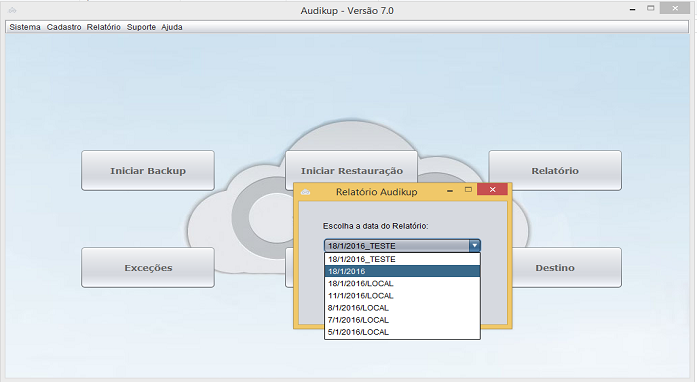
Task: Choose 18/1/2016/LOCAL from the list
Action: tap(402, 283)
